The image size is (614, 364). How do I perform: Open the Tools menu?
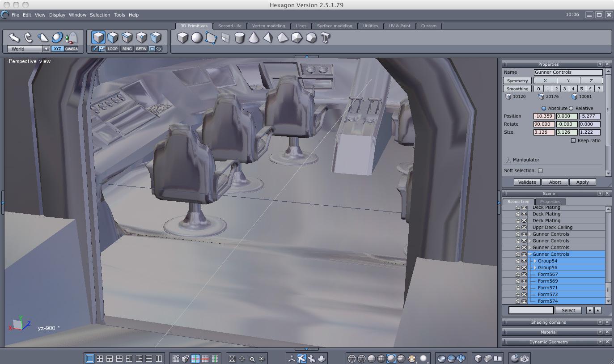point(119,15)
